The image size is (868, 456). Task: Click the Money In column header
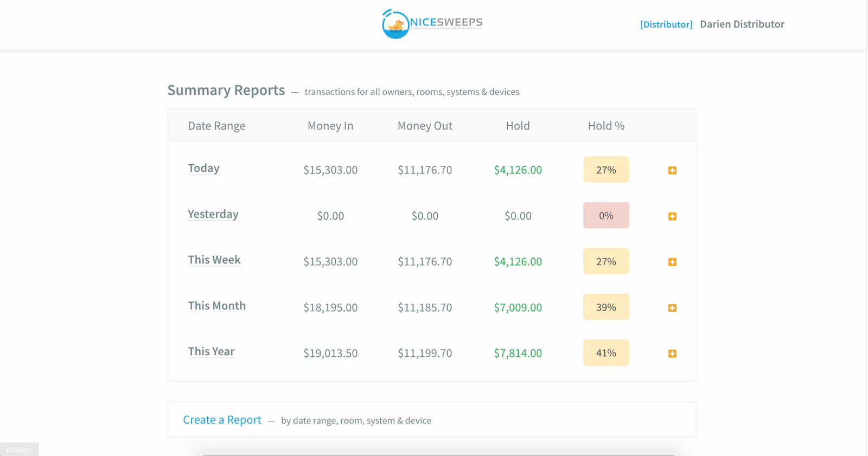330,126
